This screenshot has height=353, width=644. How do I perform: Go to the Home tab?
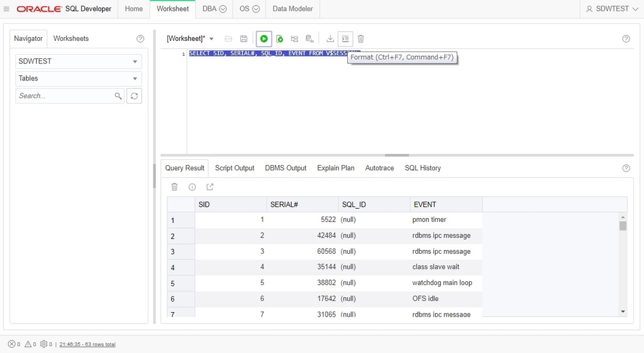[134, 9]
